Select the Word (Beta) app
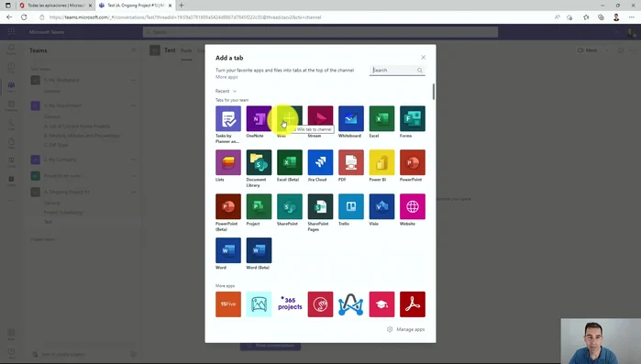Screen dimensions: 641x364 tap(259, 250)
